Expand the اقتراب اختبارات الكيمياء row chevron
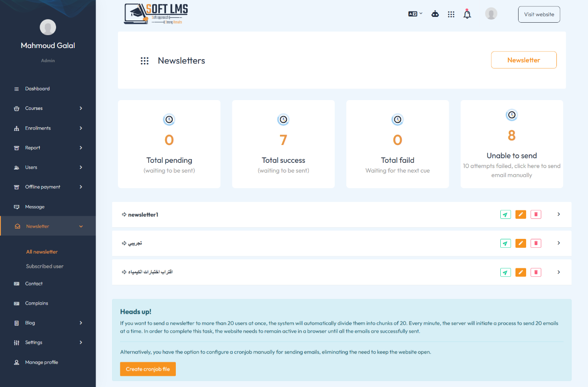Viewport: 588px width, 387px height. tap(559, 272)
